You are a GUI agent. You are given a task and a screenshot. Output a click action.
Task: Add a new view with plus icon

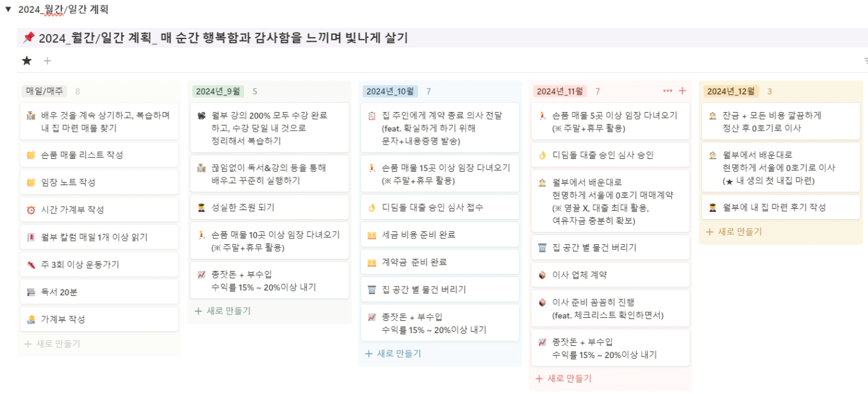(47, 61)
